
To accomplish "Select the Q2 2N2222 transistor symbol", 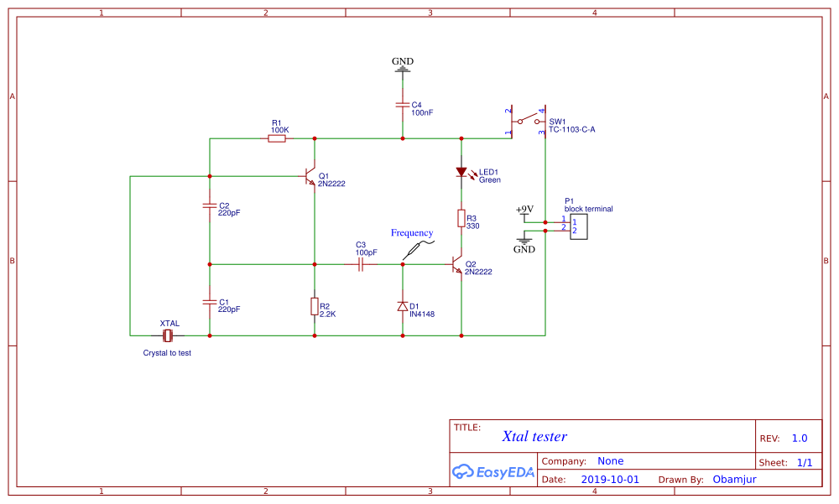I will (x=456, y=264).
